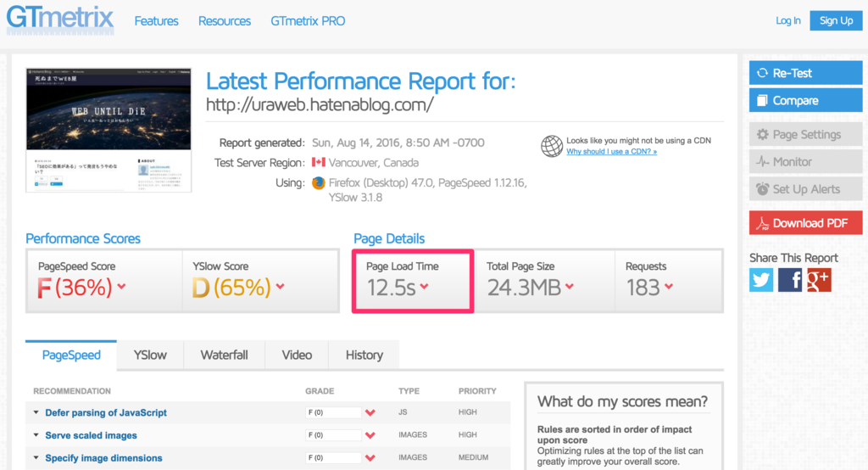868x470 pixels.
Task: Expand Specify image dimensions triangle
Action: (x=36, y=458)
